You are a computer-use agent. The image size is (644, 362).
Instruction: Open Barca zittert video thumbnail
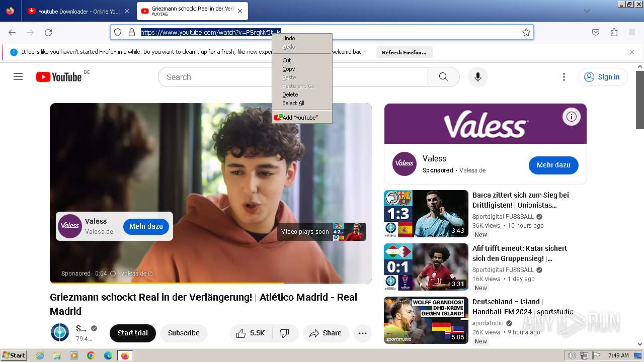(426, 214)
